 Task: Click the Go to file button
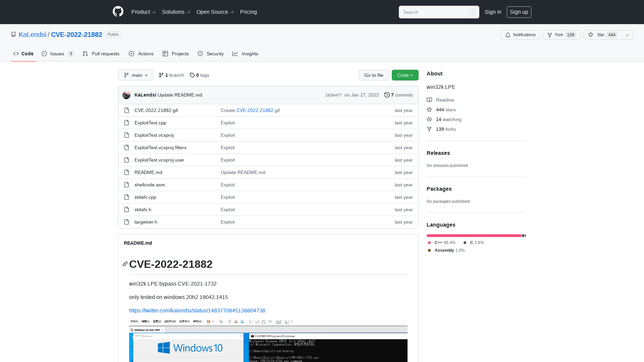(x=374, y=75)
